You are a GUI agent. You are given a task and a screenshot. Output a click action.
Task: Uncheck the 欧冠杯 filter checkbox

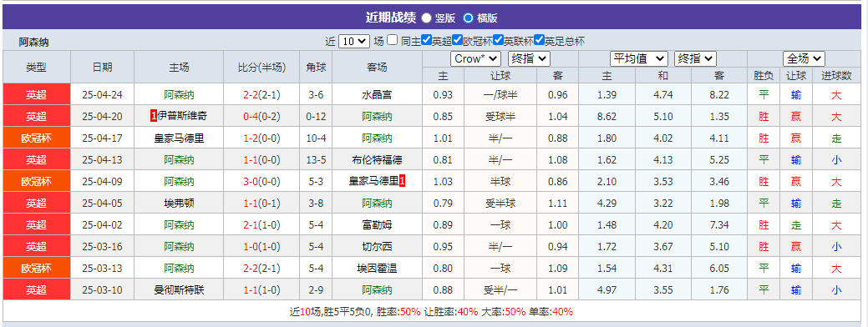(457, 40)
